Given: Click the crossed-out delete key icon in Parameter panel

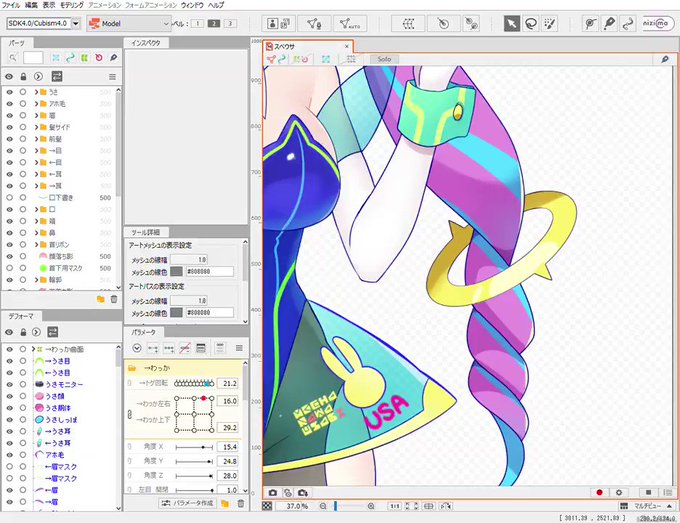Looking at the screenshot, I should tap(185, 348).
